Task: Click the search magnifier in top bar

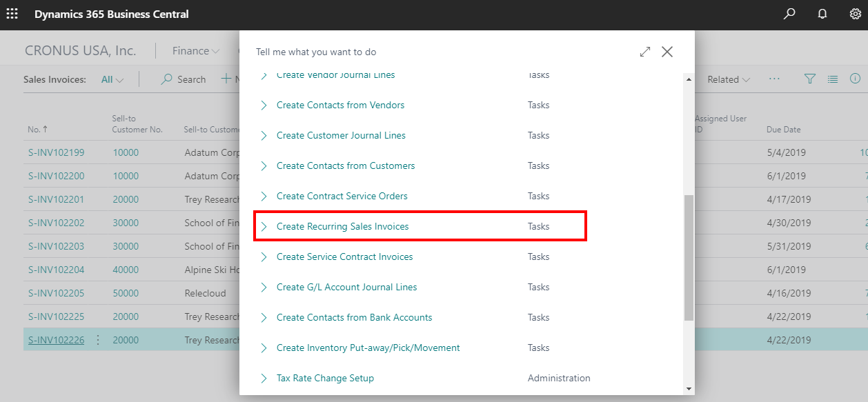Action: click(789, 14)
